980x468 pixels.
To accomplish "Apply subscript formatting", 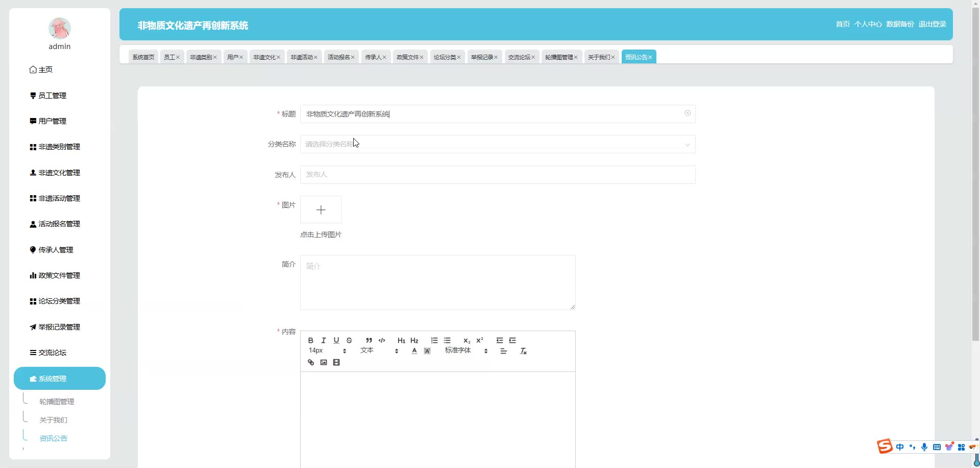I will tap(467, 340).
